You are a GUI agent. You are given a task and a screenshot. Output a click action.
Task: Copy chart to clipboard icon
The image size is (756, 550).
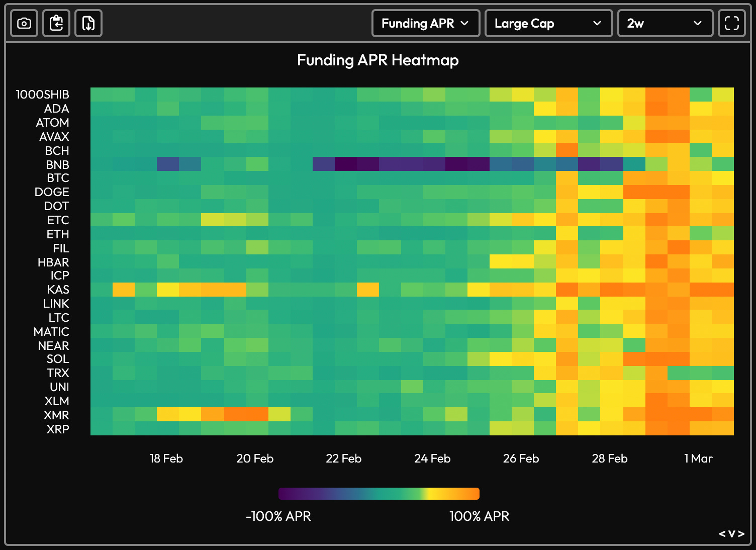click(56, 23)
